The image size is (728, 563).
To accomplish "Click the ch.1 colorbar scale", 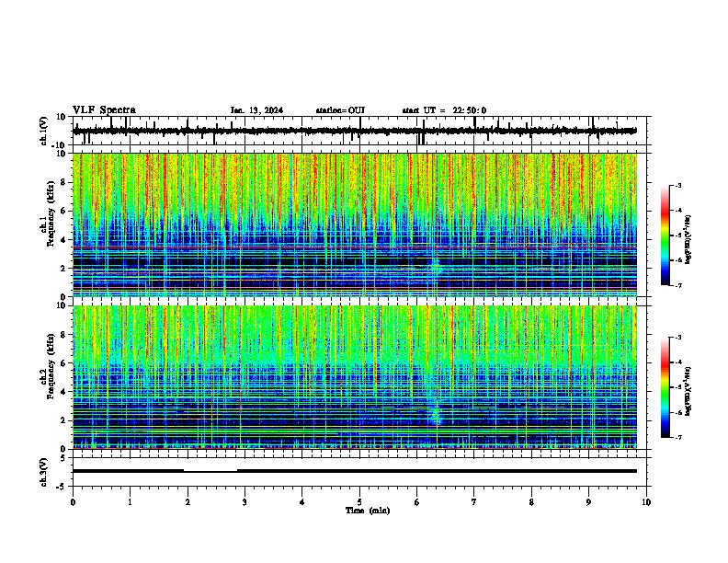I will [665, 236].
